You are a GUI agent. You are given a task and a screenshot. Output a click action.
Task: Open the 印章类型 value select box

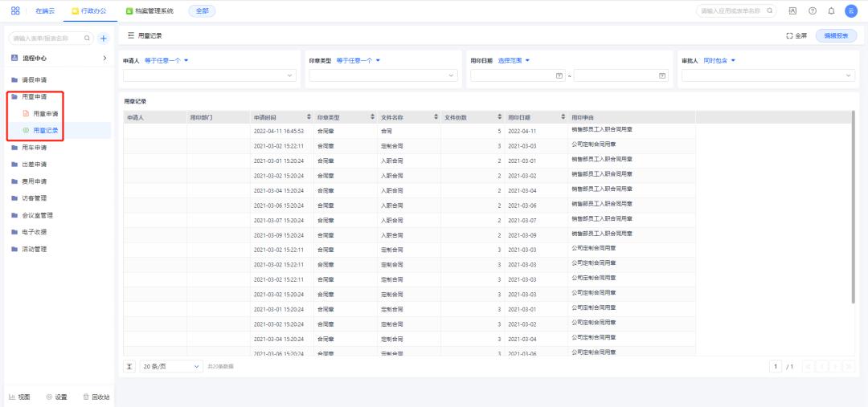click(383, 75)
